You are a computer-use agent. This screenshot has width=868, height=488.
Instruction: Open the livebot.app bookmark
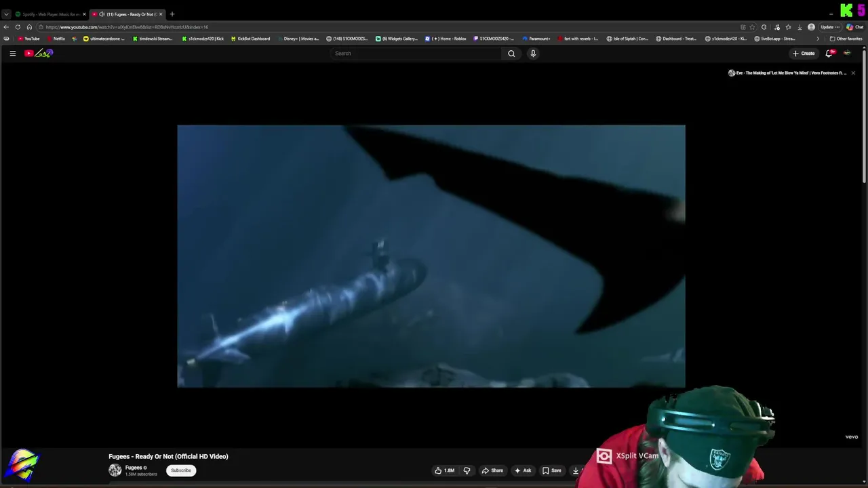(x=775, y=39)
